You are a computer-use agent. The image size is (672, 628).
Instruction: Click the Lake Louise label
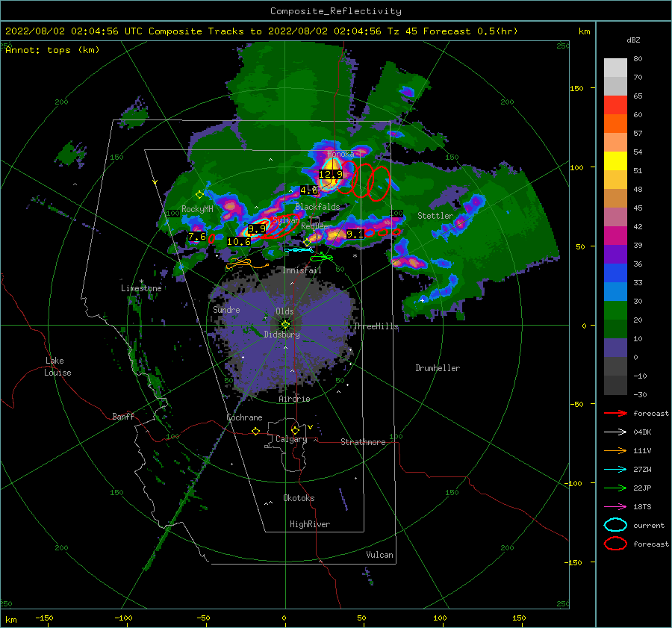click(x=57, y=367)
